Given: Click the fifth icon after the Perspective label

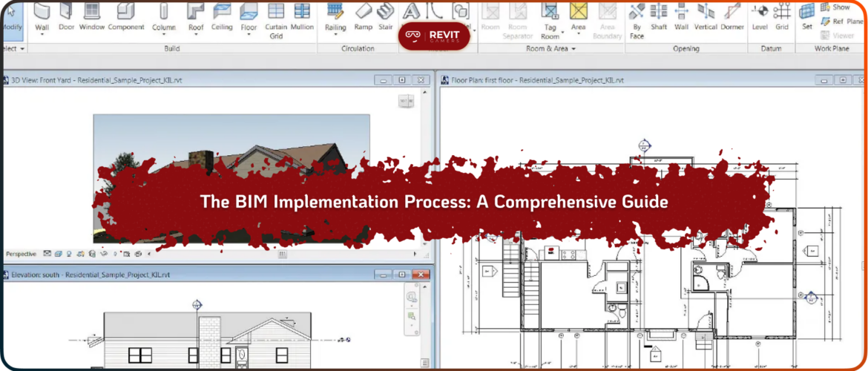Looking at the screenshot, I should [x=92, y=255].
